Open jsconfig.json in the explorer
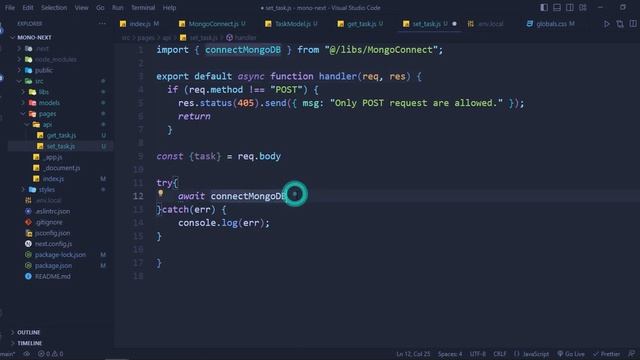Image resolution: width=640 pixels, height=360 pixels. [52, 233]
